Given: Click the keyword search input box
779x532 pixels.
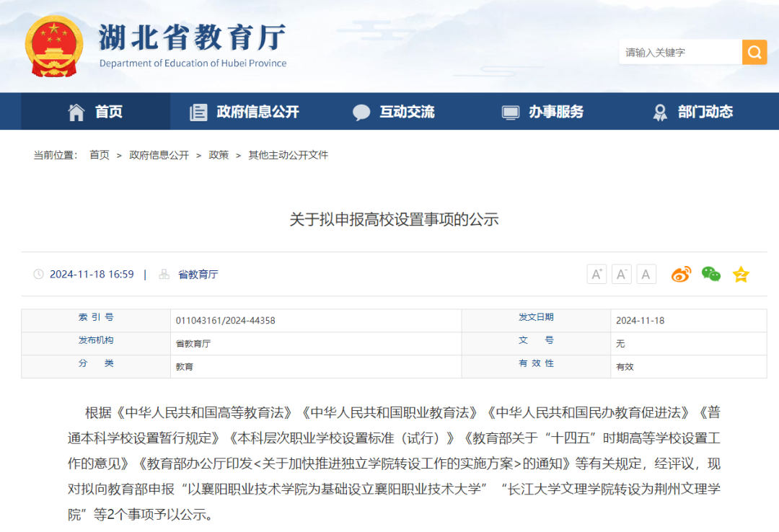Looking at the screenshot, I should click(x=678, y=52).
